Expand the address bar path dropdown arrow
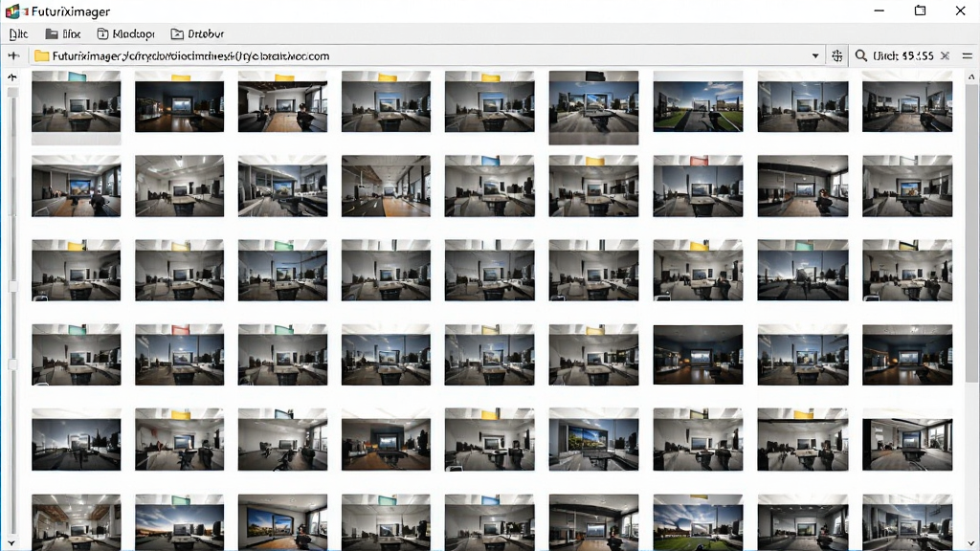980x551 pixels. tap(815, 56)
